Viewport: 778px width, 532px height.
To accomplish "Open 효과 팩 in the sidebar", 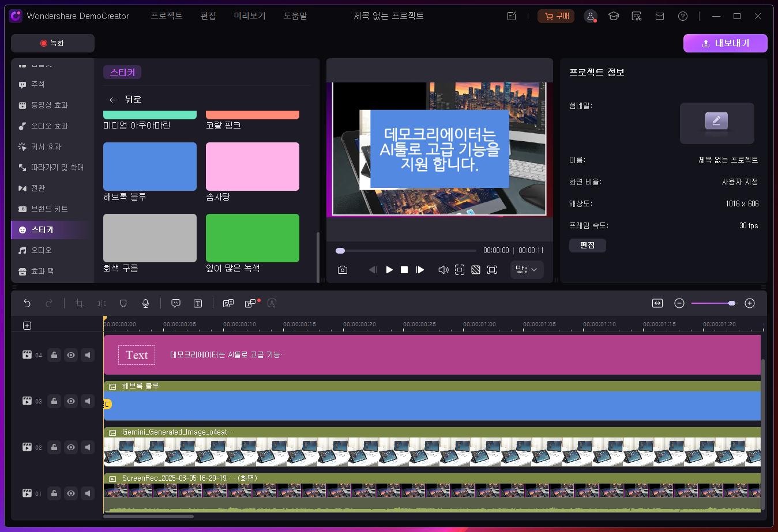I will [52, 271].
